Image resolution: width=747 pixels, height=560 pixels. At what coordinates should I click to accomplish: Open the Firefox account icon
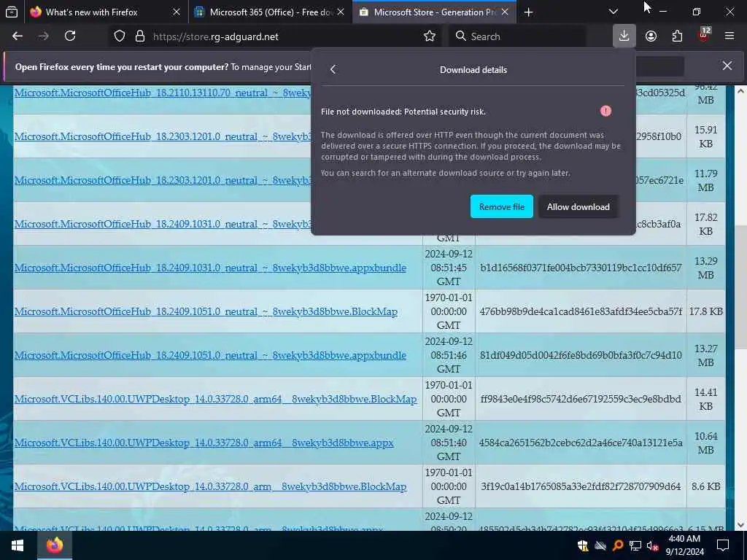point(651,36)
